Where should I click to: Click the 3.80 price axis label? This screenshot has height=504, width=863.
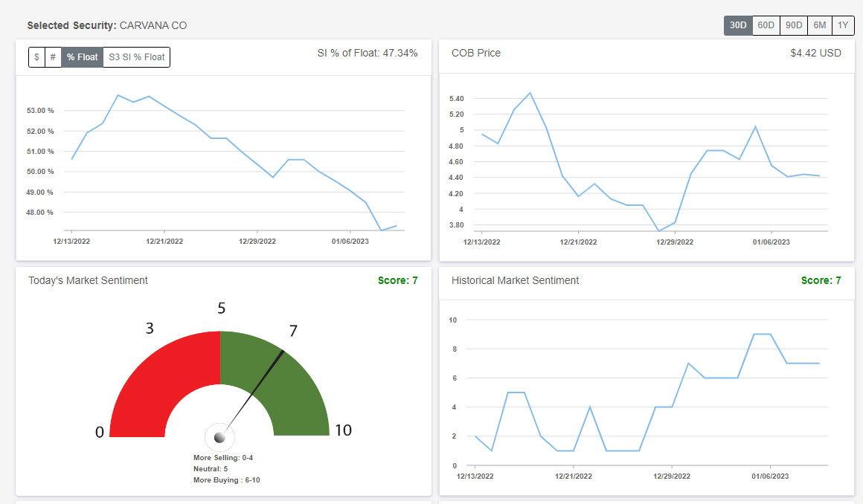pos(456,225)
